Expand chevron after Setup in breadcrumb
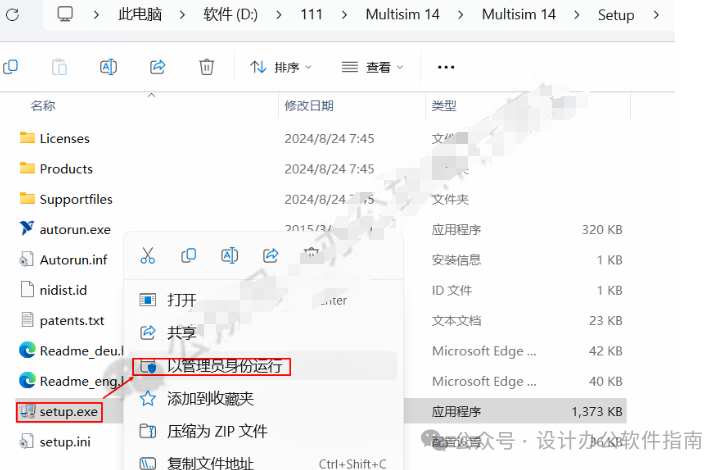Screen dimensions: 726x470 [x=656, y=15]
